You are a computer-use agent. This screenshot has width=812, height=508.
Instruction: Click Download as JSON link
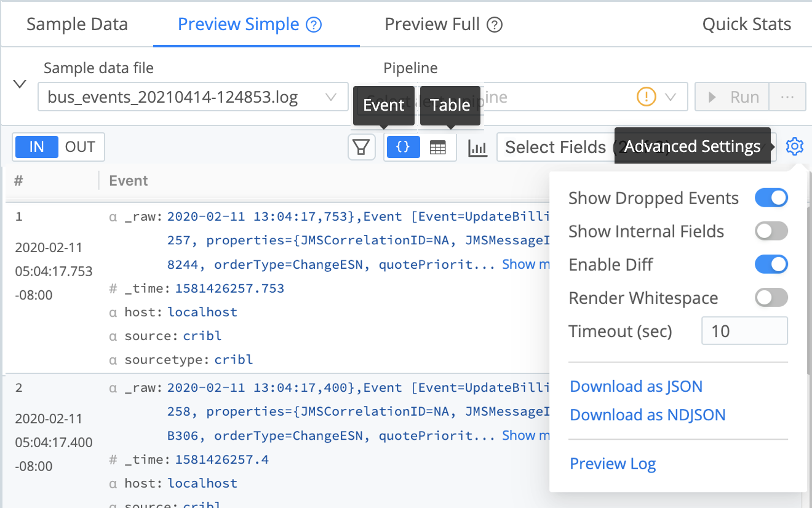pyautogui.click(x=636, y=386)
